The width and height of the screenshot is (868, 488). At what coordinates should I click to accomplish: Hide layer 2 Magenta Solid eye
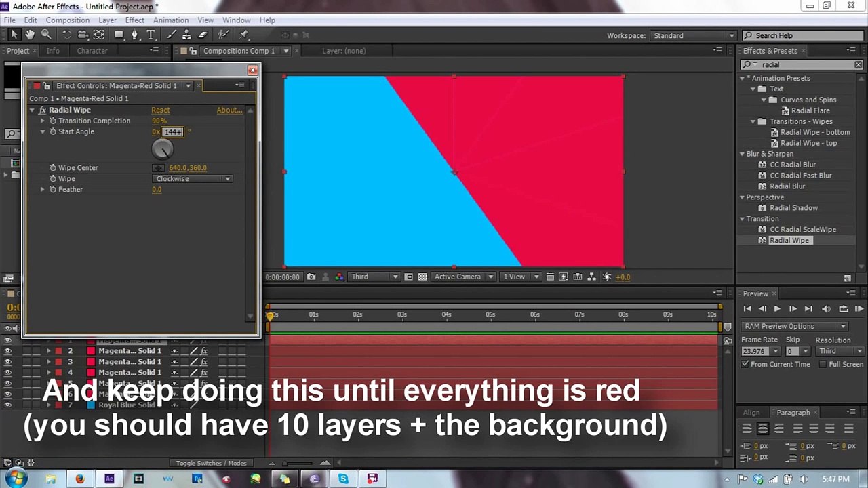(8, 351)
